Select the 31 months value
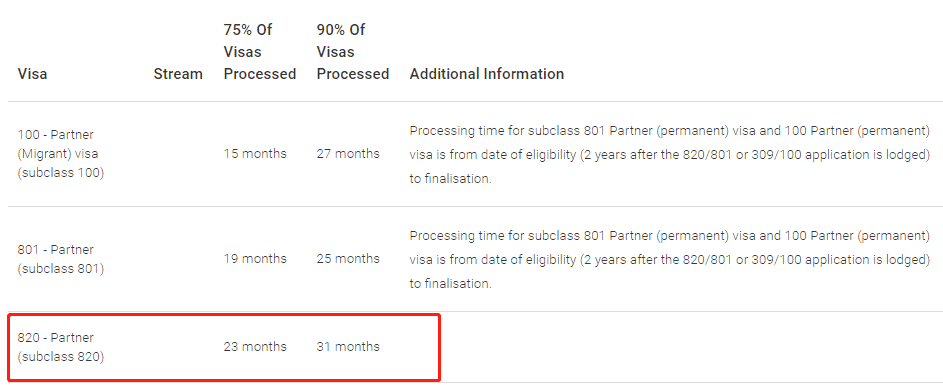 (348, 347)
